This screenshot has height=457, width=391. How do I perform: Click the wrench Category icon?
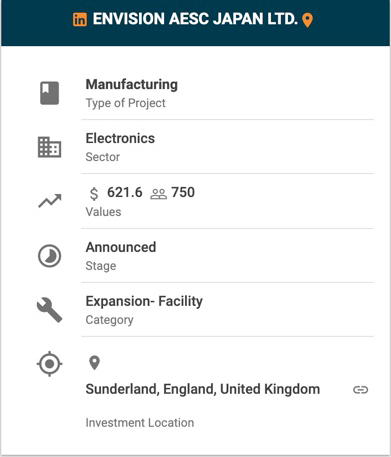coord(49,310)
